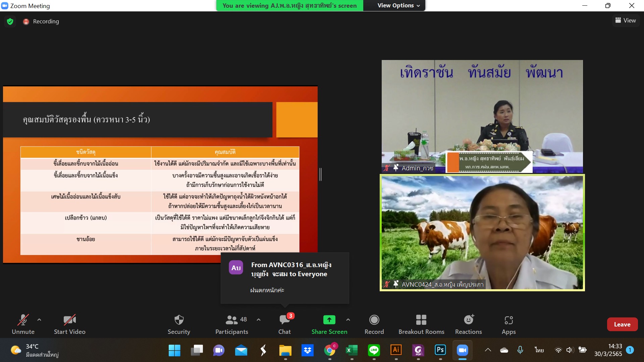The height and width of the screenshot is (362, 644).
Task: Open Adobe Illustrator from taskbar
Action: tap(396, 350)
